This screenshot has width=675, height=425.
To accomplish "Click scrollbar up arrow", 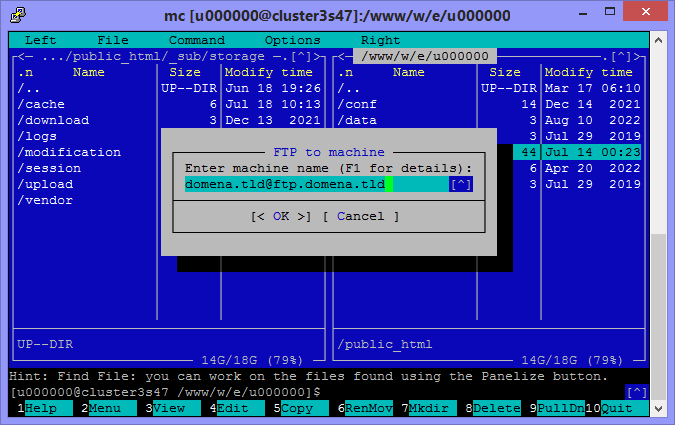I will [x=658, y=40].
